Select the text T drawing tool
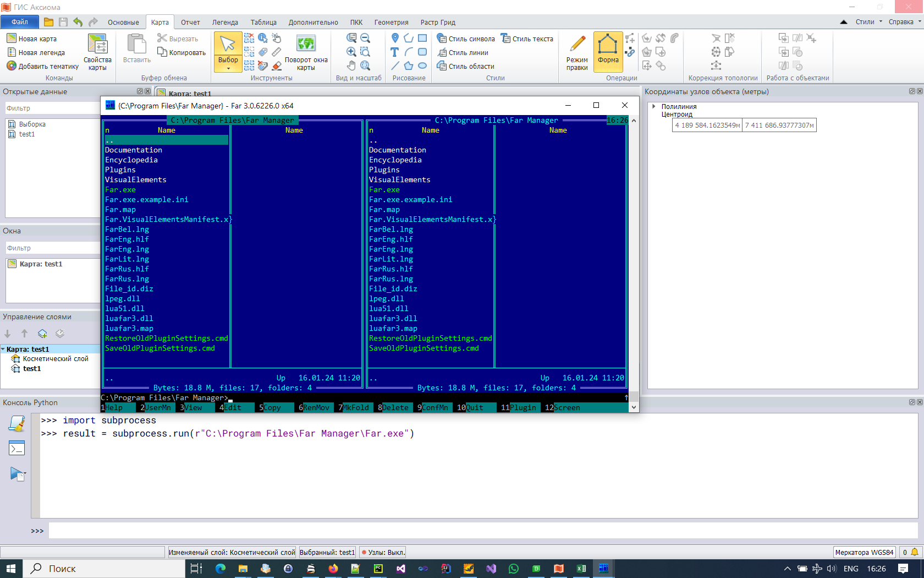924x578 pixels. click(395, 52)
